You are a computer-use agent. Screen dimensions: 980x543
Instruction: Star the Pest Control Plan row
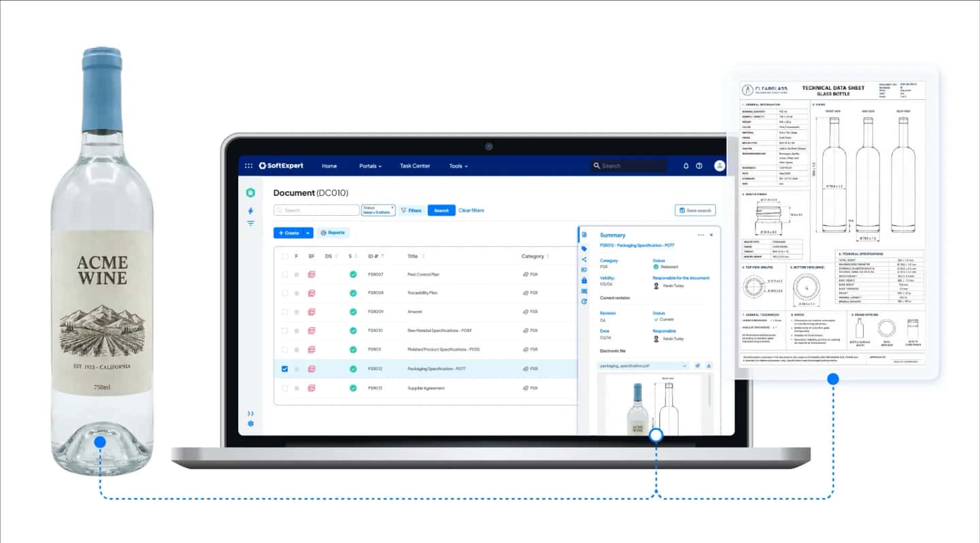click(x=296, y=274)
